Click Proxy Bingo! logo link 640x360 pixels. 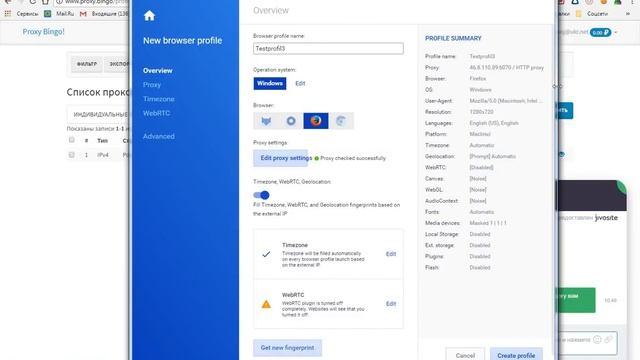[43, 31]
